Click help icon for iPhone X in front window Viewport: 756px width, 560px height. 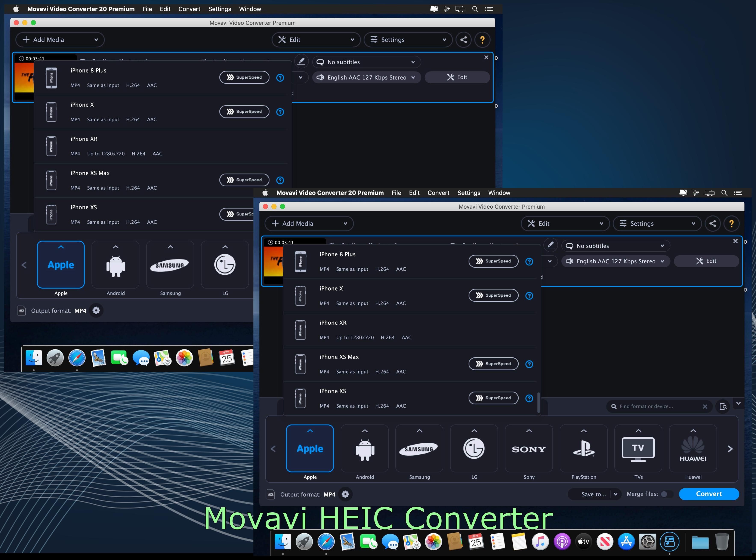pos(529,296)
